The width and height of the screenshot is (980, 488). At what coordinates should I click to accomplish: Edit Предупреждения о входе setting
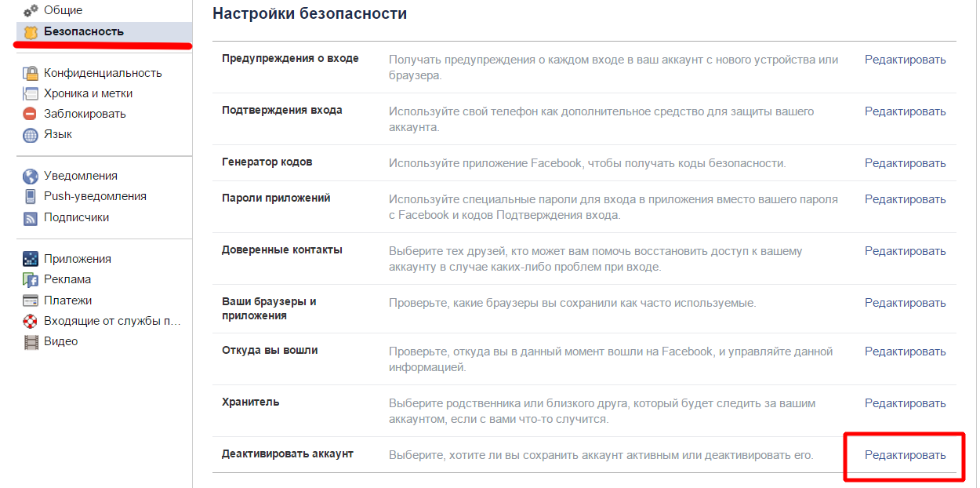pos(905,60)
